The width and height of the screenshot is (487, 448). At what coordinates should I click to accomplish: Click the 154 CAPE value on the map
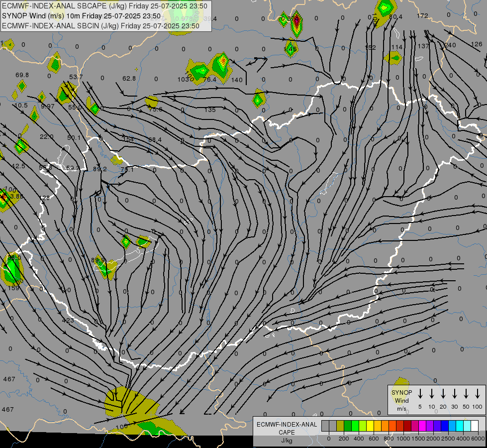point(128,139)
